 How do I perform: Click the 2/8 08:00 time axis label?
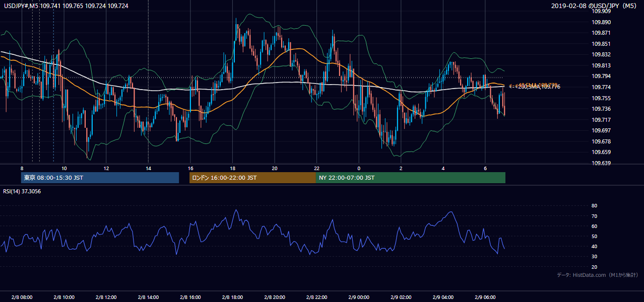[x=22, y=297]
